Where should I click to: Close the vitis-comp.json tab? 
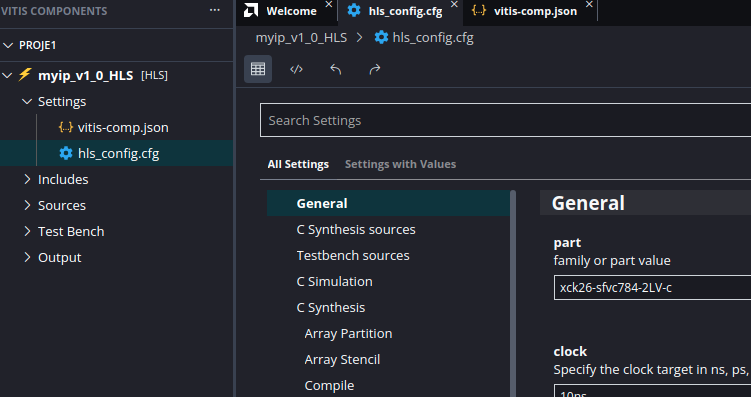click(x=589, y=4)
